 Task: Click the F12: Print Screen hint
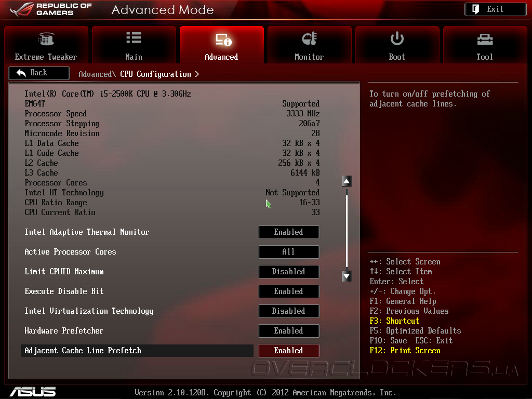(405, 351)
